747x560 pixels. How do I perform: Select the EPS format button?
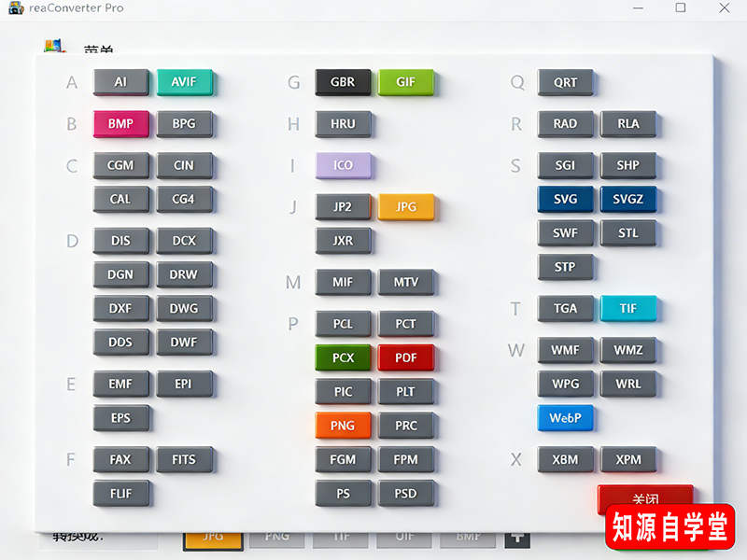coord(121,418)
